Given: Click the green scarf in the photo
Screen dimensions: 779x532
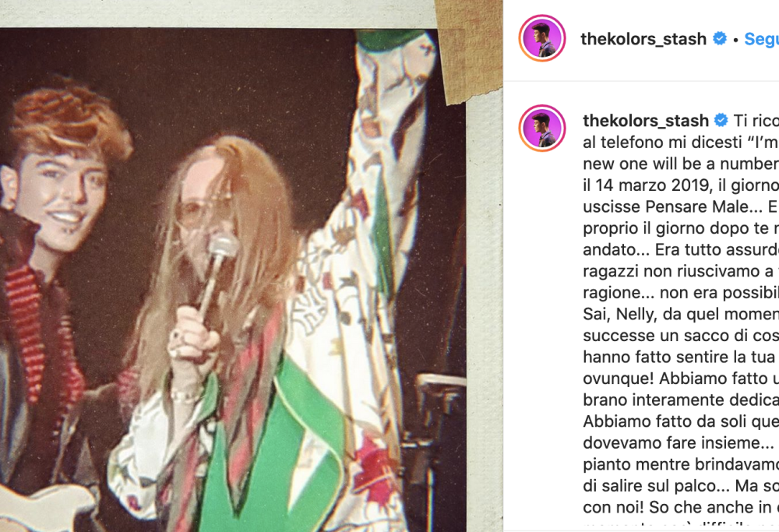Looking at the screenshot, I should point(278,442).
